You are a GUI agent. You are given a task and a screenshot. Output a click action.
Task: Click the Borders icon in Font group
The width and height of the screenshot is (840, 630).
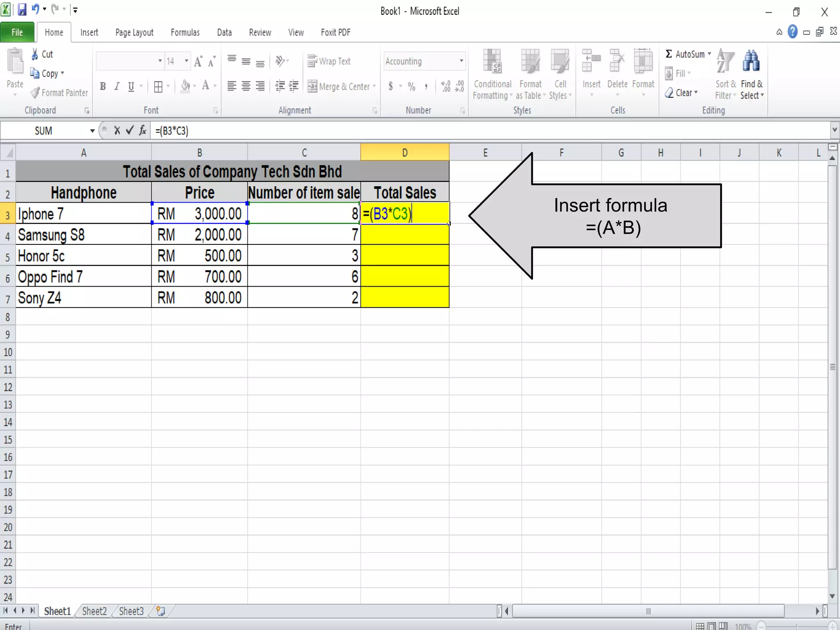[158, 87]
